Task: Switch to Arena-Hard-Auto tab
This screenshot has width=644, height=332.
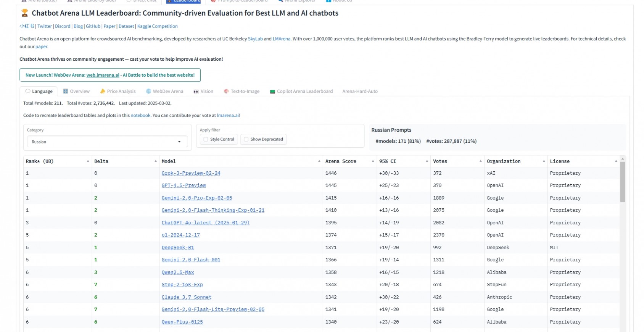Action: pyautogui.click(x=360, y=92)
